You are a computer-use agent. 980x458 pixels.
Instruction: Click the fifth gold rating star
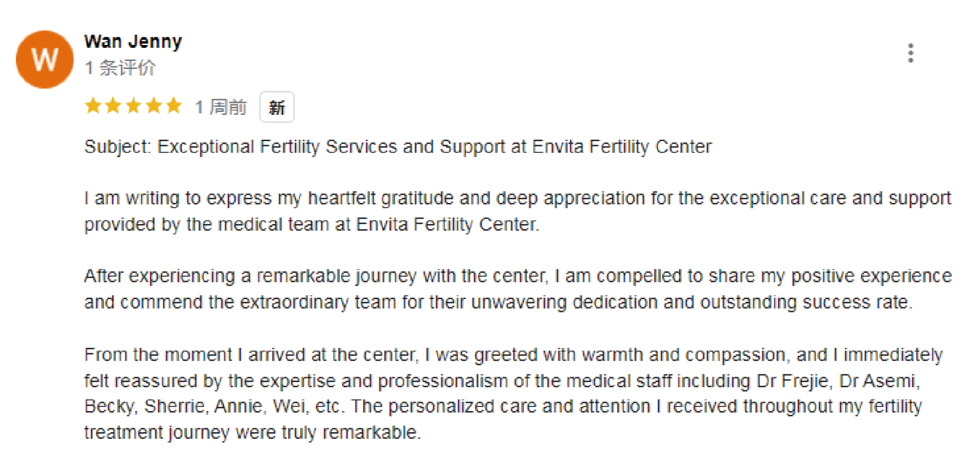click(173, 106)
